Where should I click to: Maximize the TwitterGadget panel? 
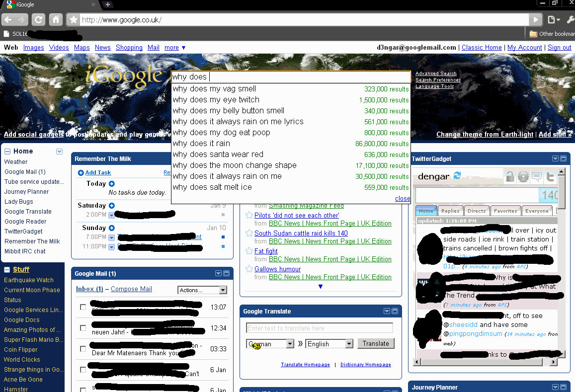tap(563, 159)
